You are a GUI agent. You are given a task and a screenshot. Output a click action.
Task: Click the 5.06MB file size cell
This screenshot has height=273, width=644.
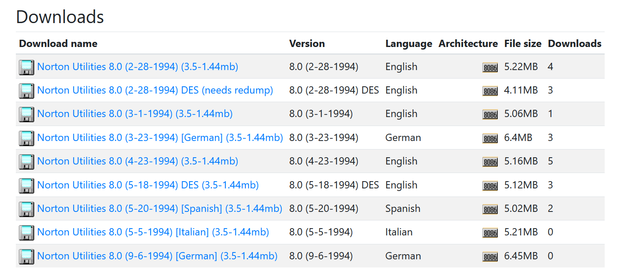tap(521, 114)
